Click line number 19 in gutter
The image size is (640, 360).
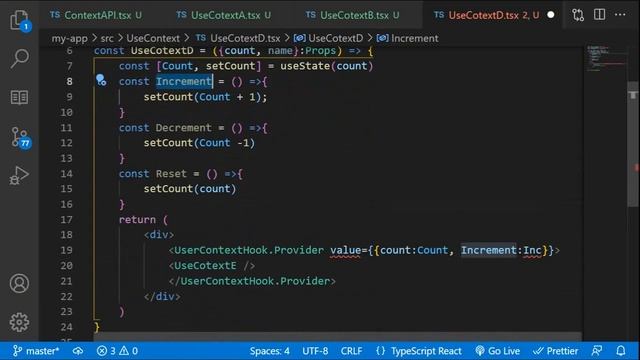click(x=67, y=250)
